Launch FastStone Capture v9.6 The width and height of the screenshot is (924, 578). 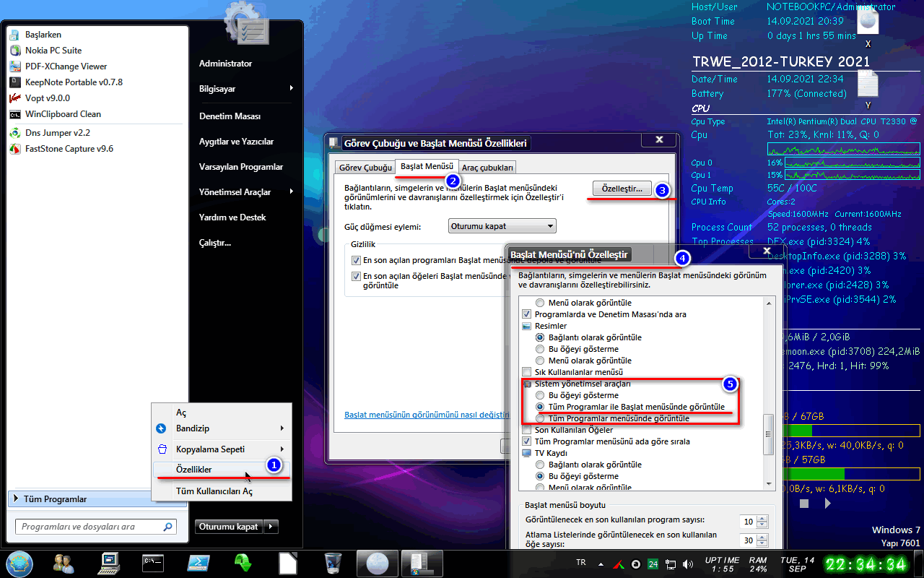(69, 149)
